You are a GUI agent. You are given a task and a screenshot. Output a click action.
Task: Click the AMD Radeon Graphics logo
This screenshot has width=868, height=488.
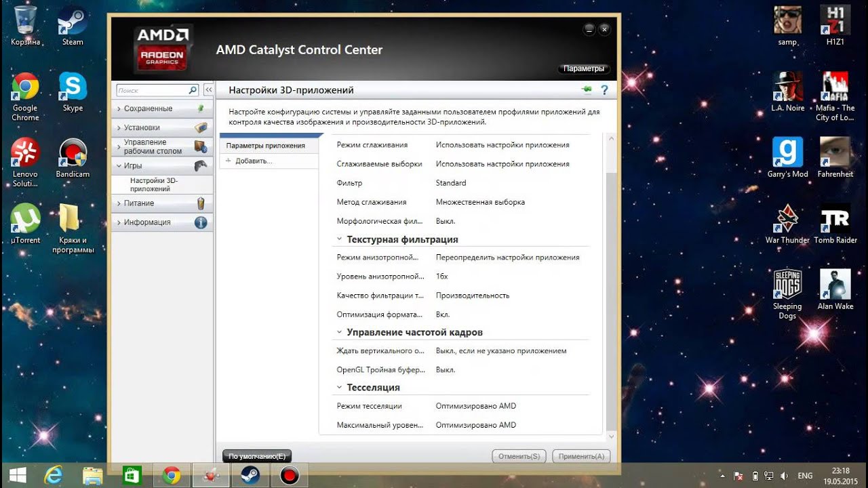pos(163,47)
